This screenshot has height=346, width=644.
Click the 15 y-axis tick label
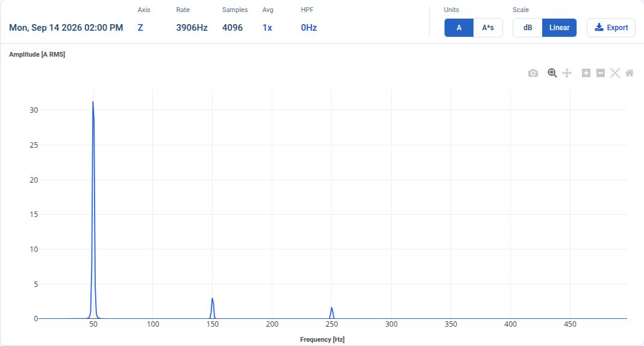34,215
